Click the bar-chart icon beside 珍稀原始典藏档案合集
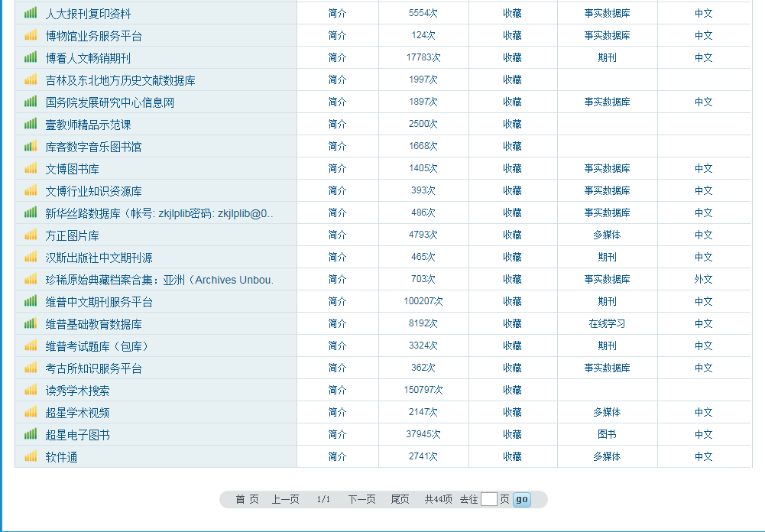Image resolution: width=765 pixels, height=532 pixels. [31, 279]
